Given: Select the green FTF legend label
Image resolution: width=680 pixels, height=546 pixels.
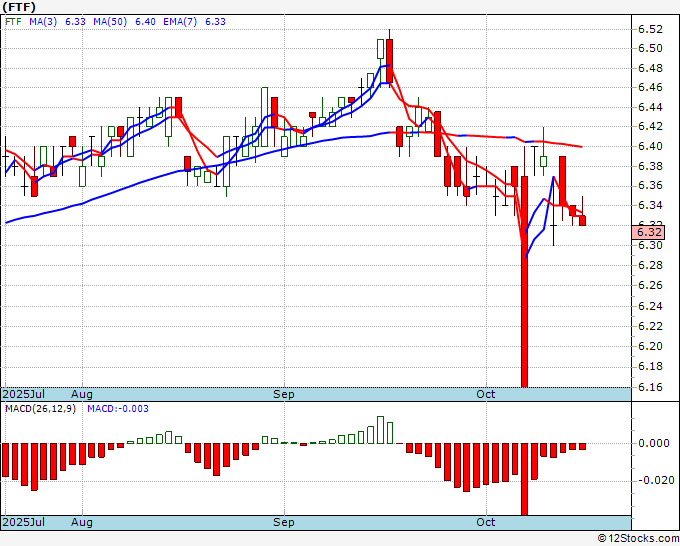Looking at the screenshot, I should tap(13, 22).
